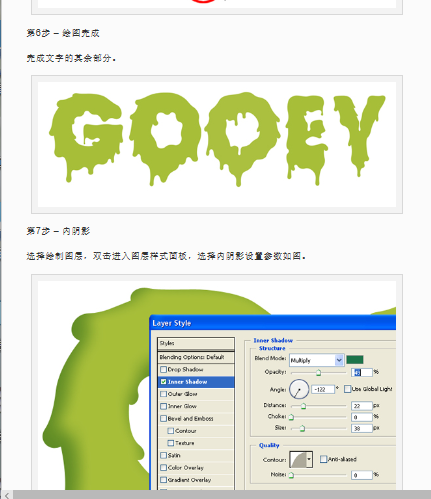Click the Choke field showing 0
431x499 pixels.
362,417
